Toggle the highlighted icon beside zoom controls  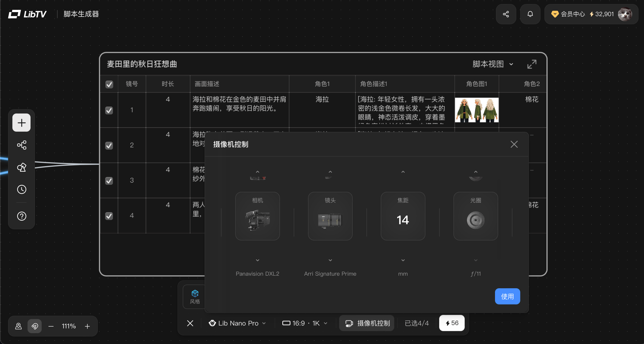click(35, 326)
